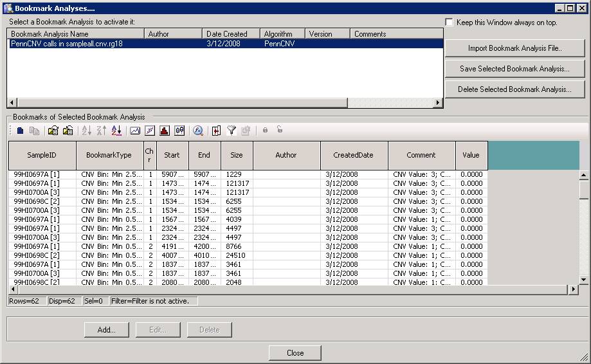Click the size cell 24510
Image resolution: width=591 pixels, height=364 pixels.
(235, 255)
